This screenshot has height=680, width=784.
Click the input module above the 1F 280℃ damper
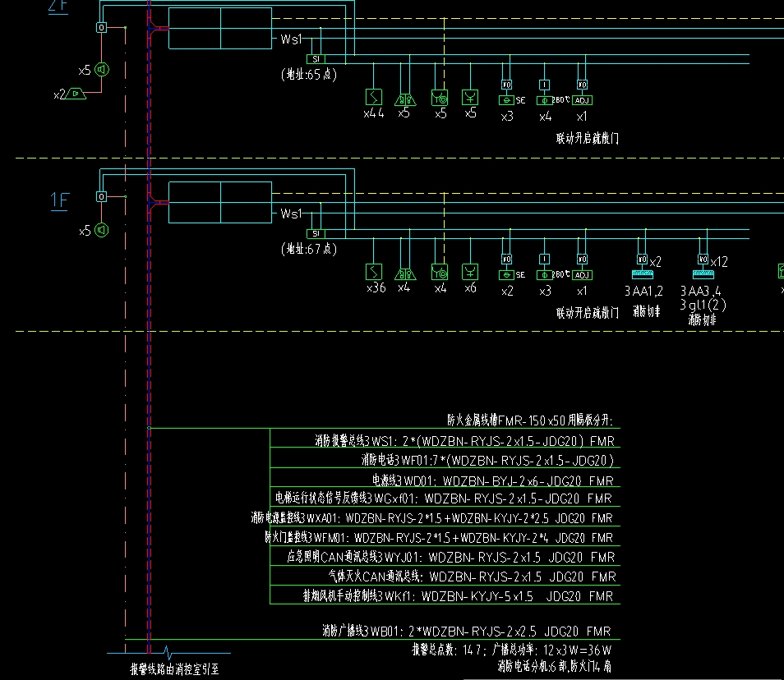pos(545,259)
